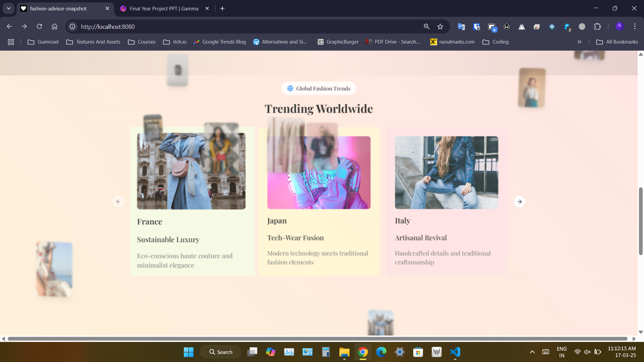Launch Visual Studio Code from the taskbar
Screen dimensions: 644x362
pyautogui.click(x=454, y=352)
